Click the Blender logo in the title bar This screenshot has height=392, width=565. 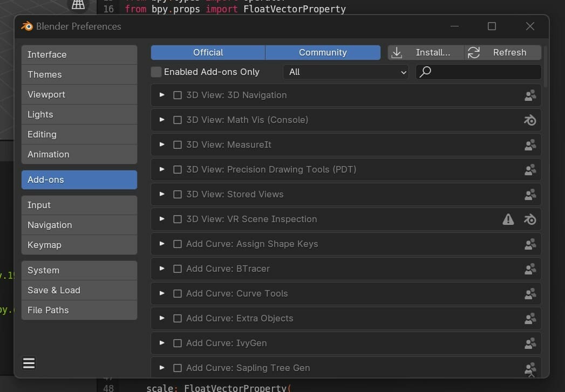pyautogui.click(x=26, y=26)
